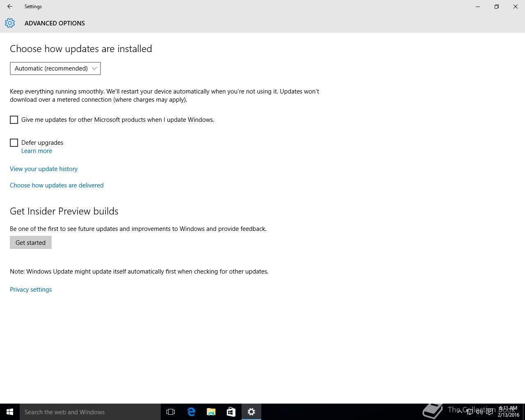525x420 pixels.
Task: Launch Microsoft Edge from the taskbar
Action: (191, 412)
